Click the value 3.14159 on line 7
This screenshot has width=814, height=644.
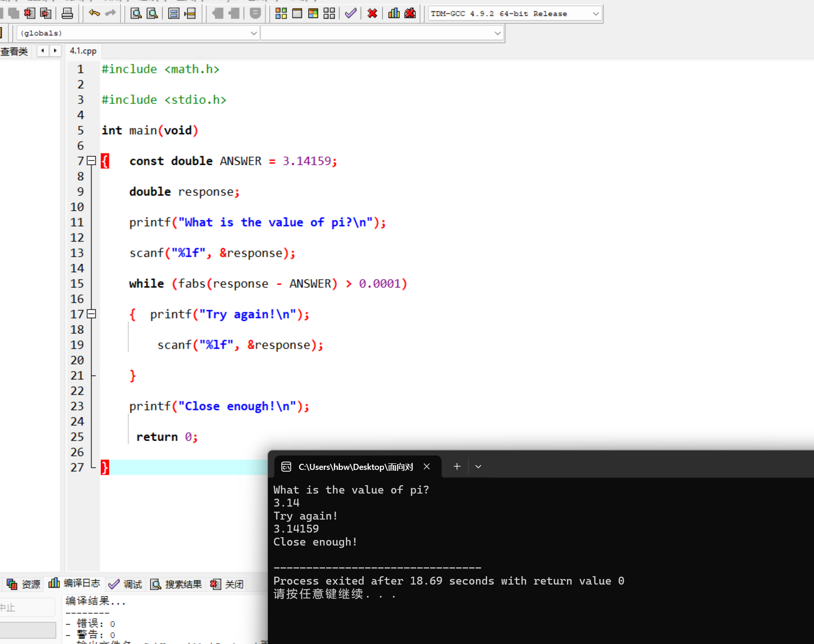(307, 161)
